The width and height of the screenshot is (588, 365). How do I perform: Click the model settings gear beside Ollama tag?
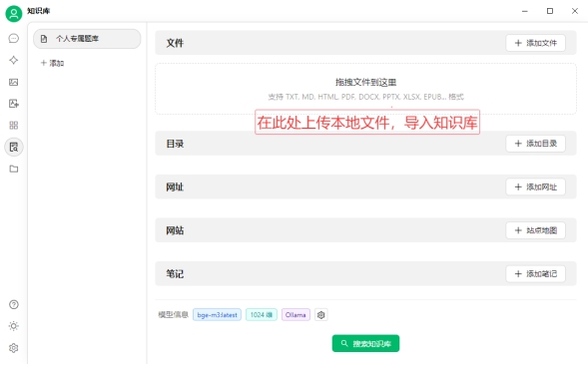[321, 315]
